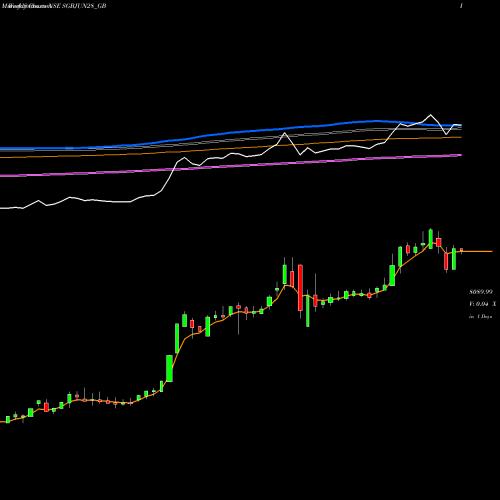Click the 'in 1 Days' label
The width and height of the screenshot is (500, 500).
(x=480, y=316)
